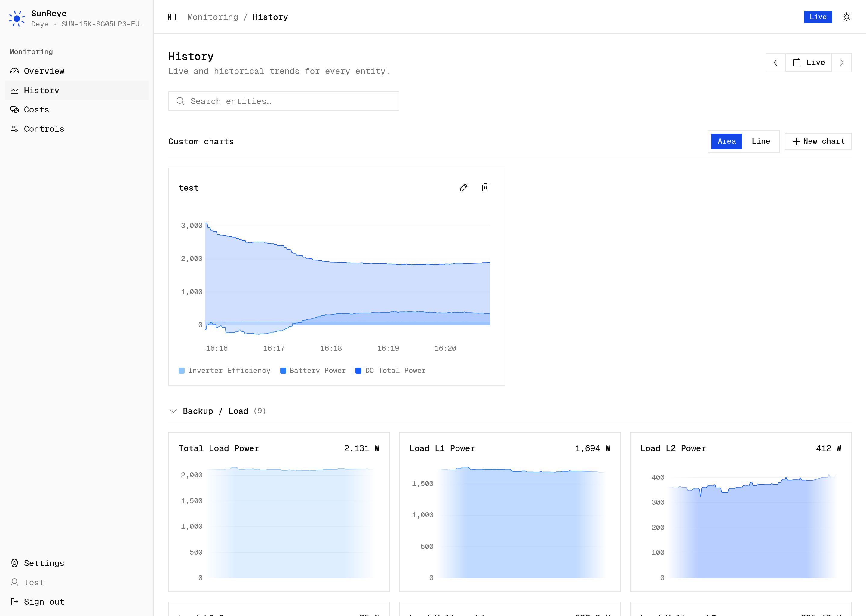Click the Costs coins icon
Screen dimensions: 866x616
tap(14, 109)
